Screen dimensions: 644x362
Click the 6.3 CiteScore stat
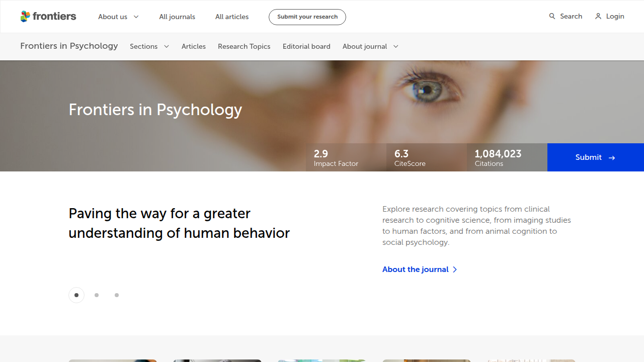pyautogui.click(x=427, y=157)
